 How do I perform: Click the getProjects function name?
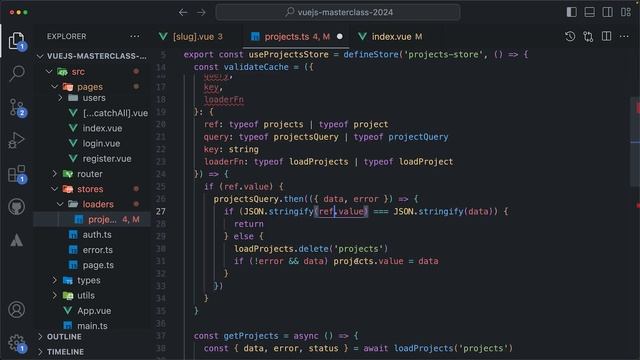point(251,336)
